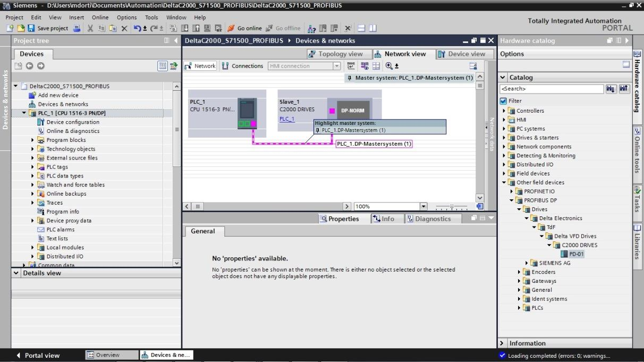
Task: Click the PLC_1 PROFIBUS magenta port square
Action: pyautogui.click(x=253, y=124)
